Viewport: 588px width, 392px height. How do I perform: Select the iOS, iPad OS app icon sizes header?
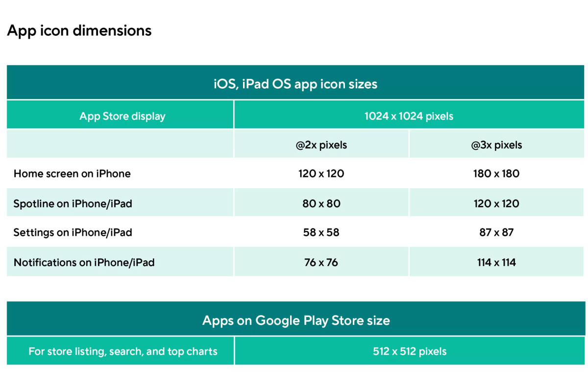pos(295,84)
